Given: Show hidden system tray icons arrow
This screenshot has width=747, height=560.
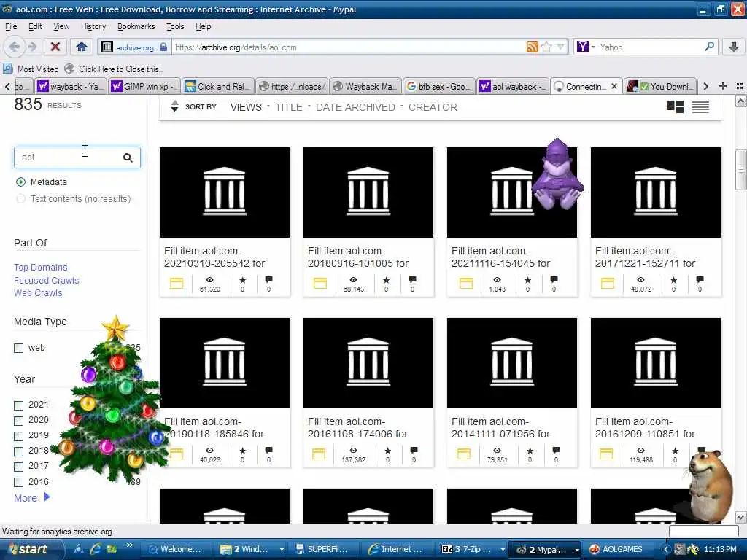Looking at the screenshot, I should [667, 549].
